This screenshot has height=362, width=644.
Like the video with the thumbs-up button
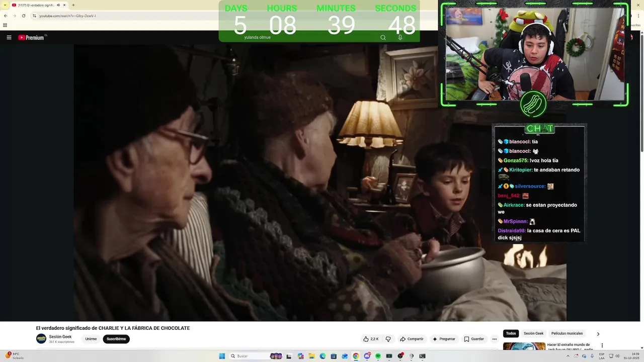point(371,339)
